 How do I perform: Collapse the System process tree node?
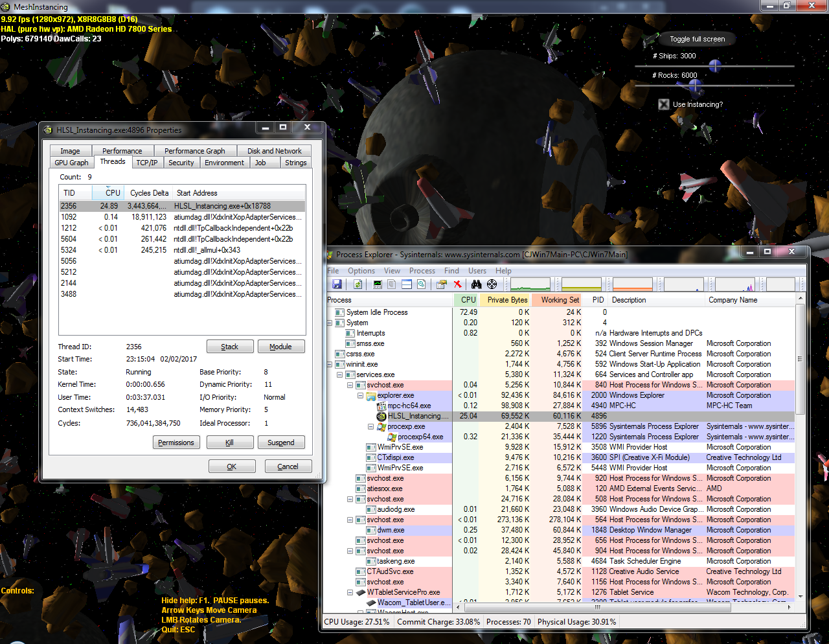pos(330,323)
